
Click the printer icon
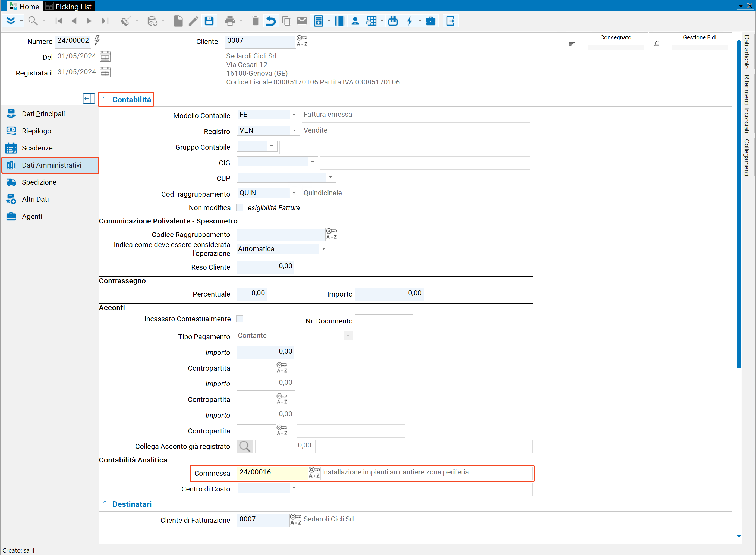(x=230, y=21)
